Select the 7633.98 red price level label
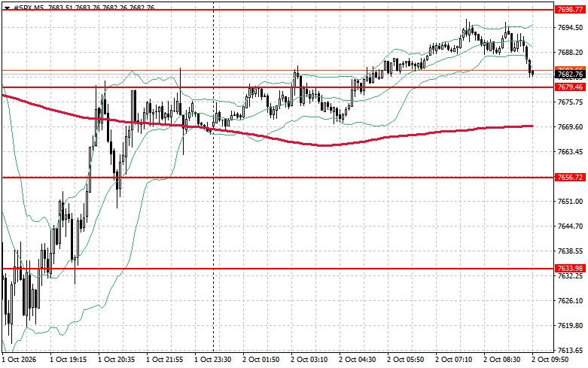This screenshot has height=368, width=588. tap(570, 269)
